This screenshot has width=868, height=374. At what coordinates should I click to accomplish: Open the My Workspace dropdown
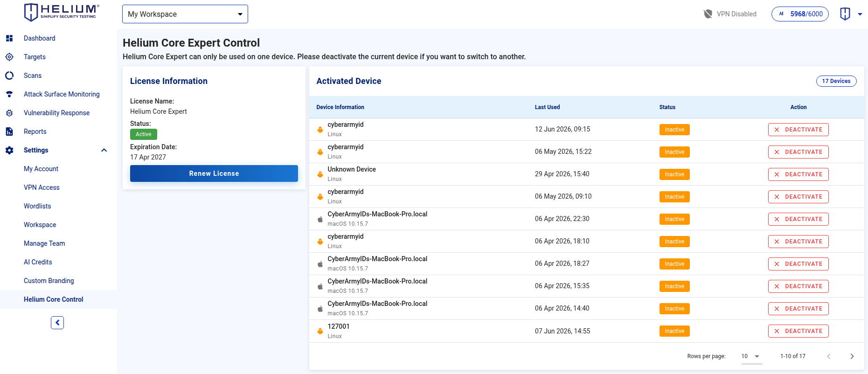coord(185,14)
